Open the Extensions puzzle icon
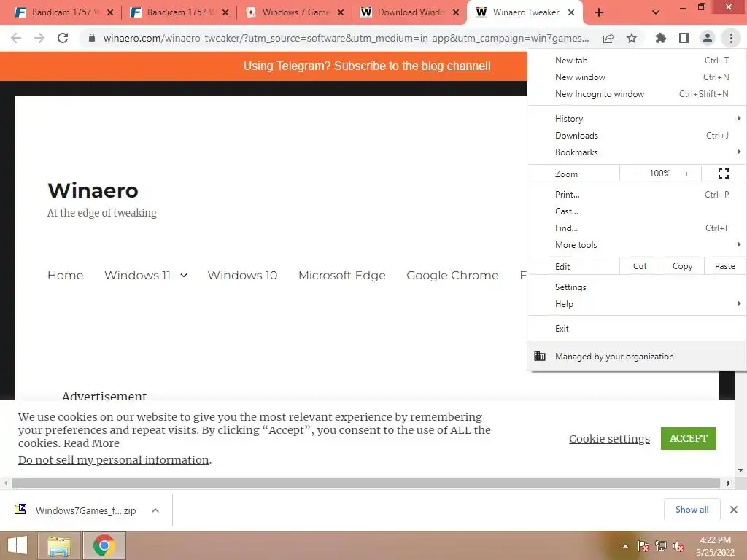The image size is (747, 560). [x=661, y=38]
